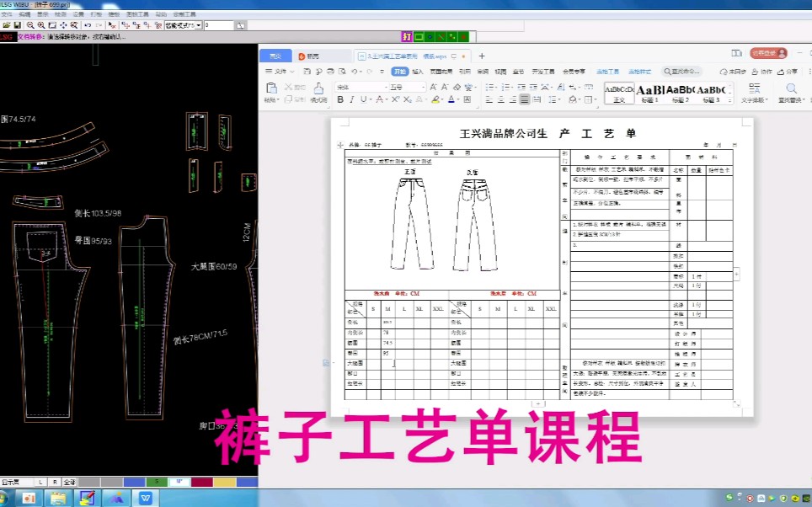Toggle justify alignment button
The width and height of the screenshot is (812, 507).
coord(525,99)
